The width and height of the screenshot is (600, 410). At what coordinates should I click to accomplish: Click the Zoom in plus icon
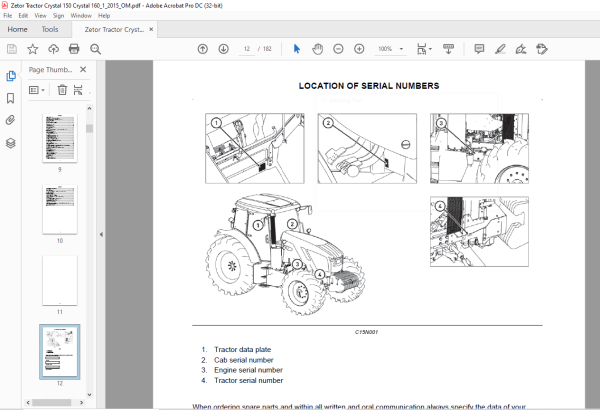coord(359,49)
